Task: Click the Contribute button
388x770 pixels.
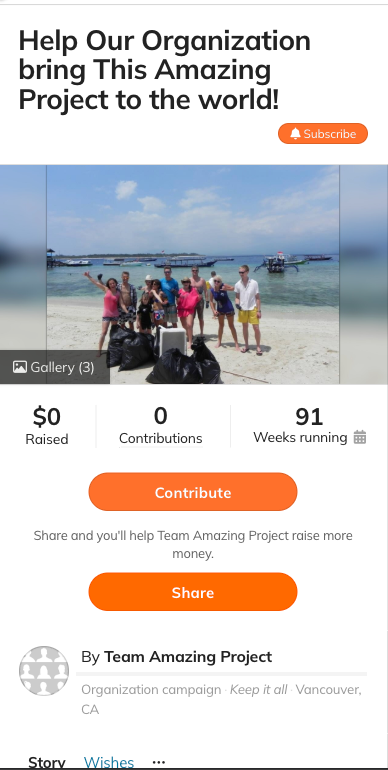Action: click(193, 492)
